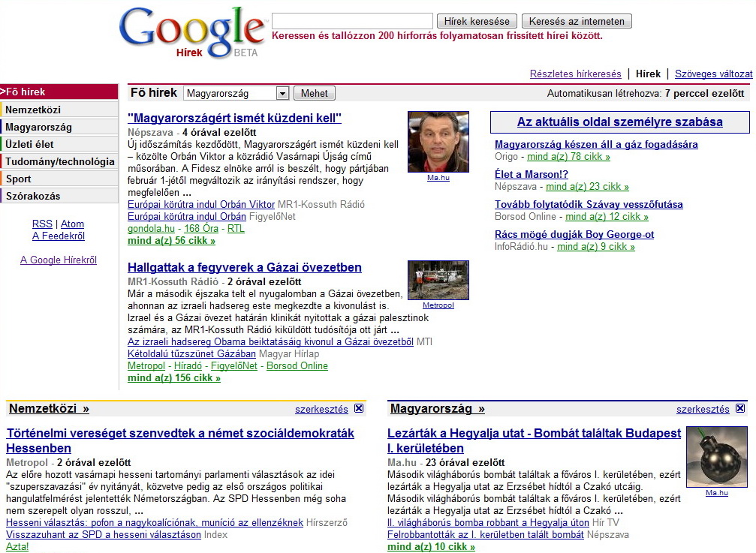Image resolution: width=756 pixels, height=553 pixels.
Task: Open the RTL source link
Action: (236, 229)
